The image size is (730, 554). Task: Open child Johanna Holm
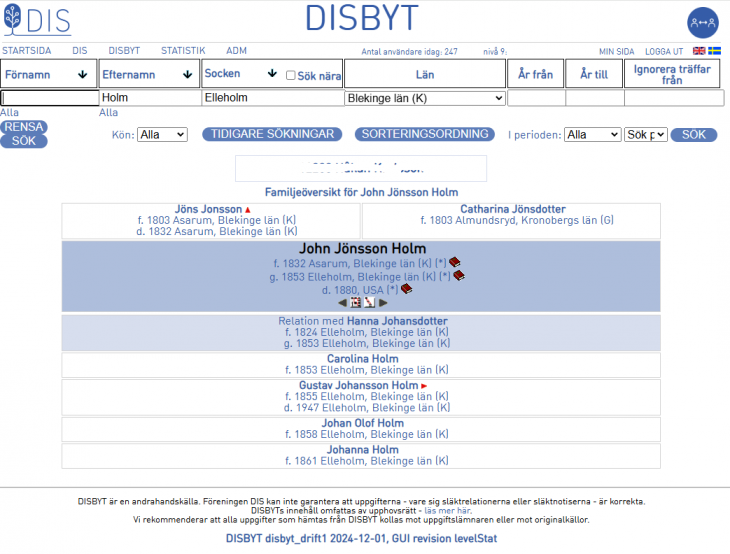pos(363,450)
